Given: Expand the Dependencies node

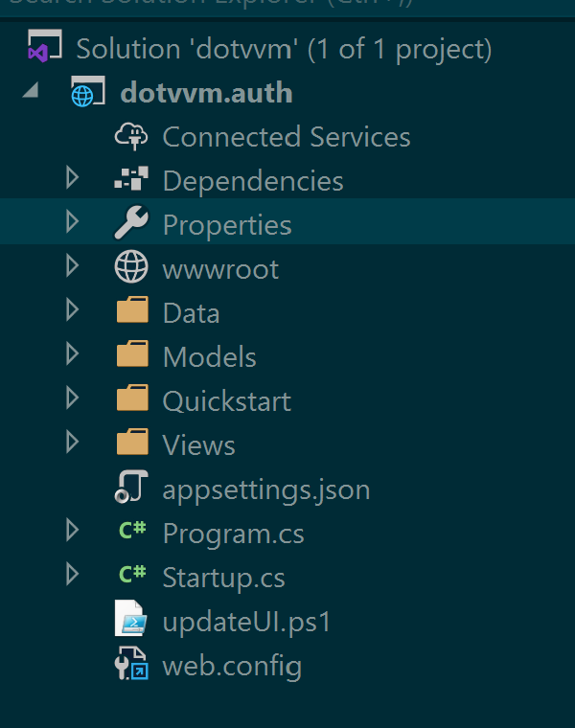Looking at the screenshot, I should 72,179.
